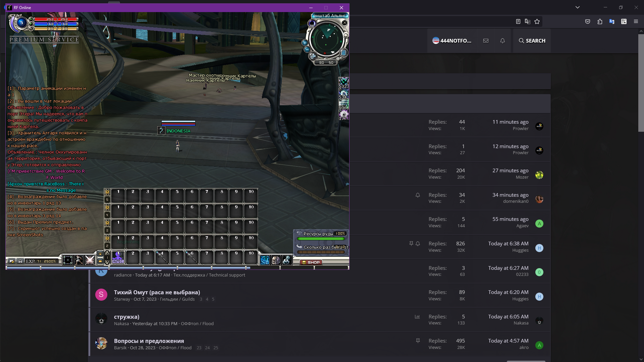This screenshot has height=362, width=644.
Task: Open the blue panel icon right of the hotbar
Action: [265, 260]
